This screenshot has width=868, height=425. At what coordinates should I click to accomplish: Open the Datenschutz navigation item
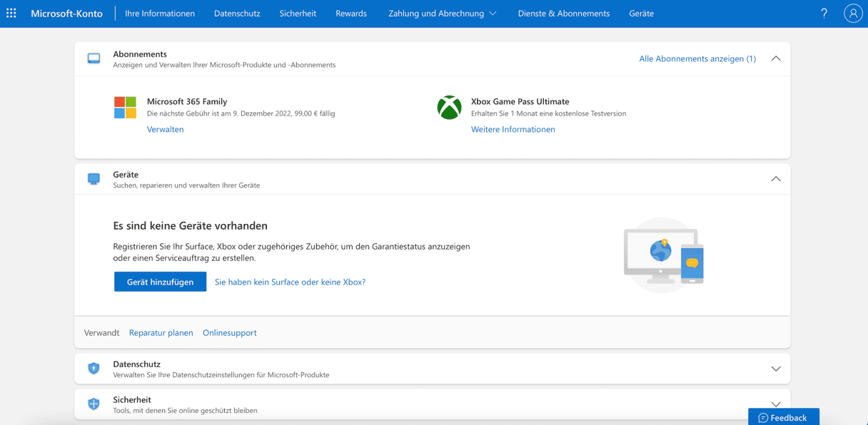(x=237, y=14)
